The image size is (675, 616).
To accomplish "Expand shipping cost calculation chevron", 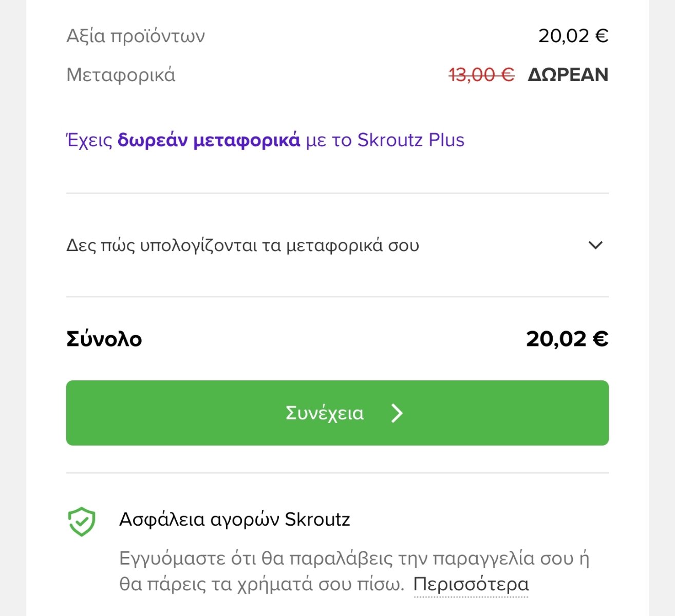I will [595, 245].
